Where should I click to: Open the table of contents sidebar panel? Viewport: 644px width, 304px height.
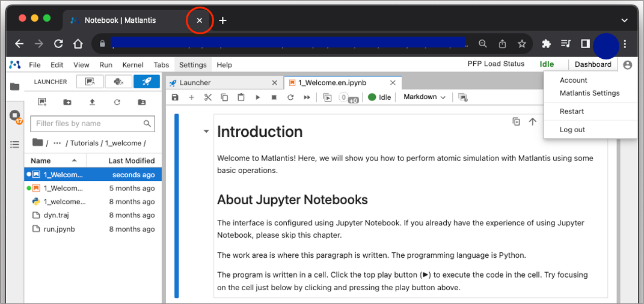pos(15,145)
